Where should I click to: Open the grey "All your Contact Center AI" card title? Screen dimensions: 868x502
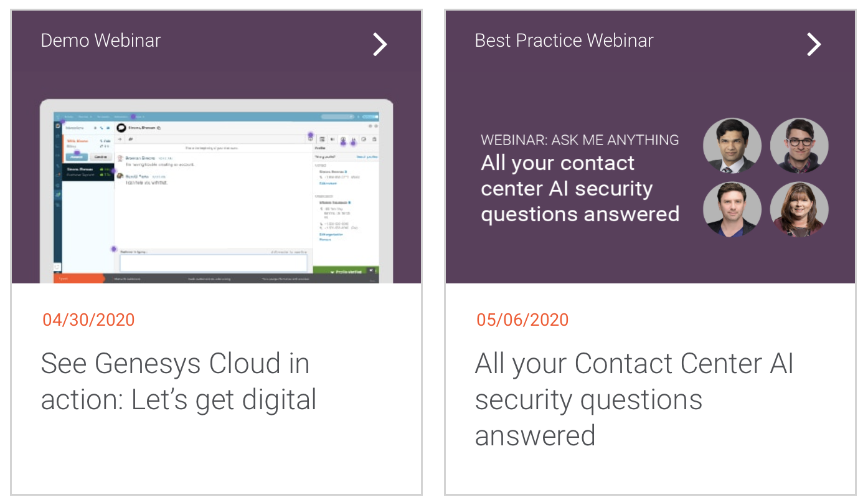pos(634,399)
